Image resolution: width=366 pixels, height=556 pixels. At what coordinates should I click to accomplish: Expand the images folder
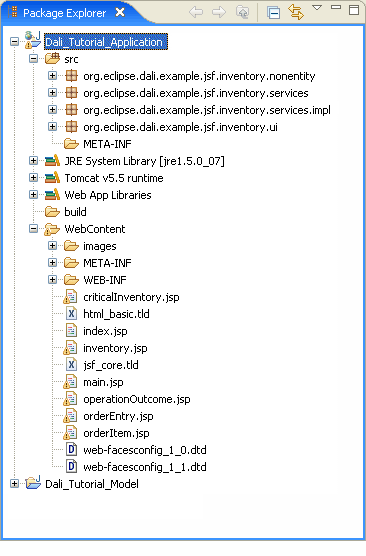(x=52, y=246)
